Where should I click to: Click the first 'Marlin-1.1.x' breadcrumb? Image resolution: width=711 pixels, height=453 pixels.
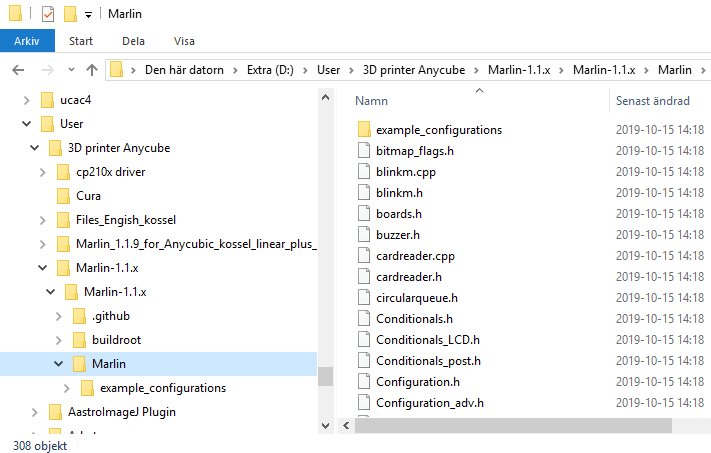[x=519, y=70]
